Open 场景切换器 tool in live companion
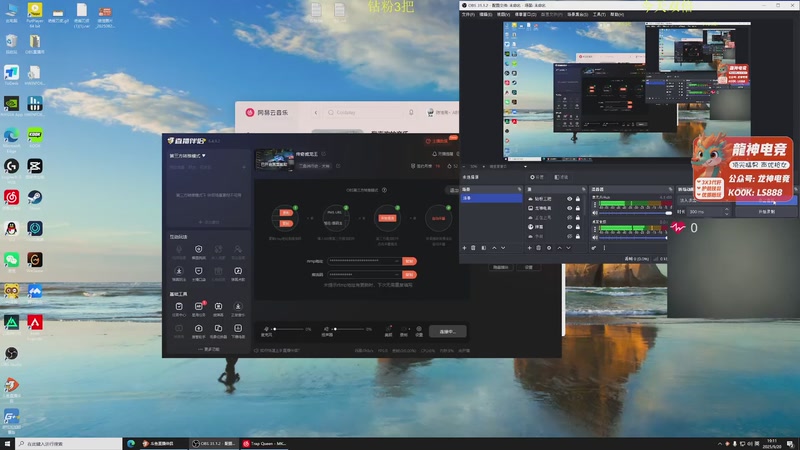This screenshot has height=450, width=800. 218,331
